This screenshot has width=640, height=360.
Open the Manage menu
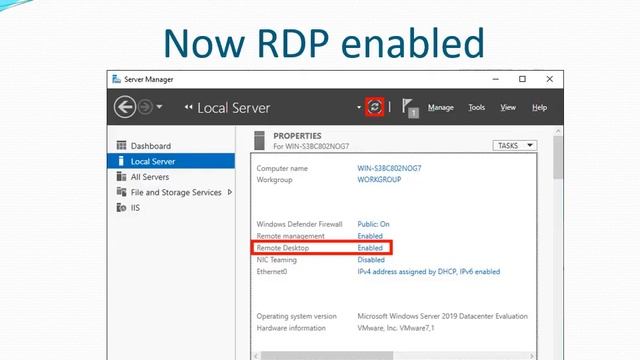(440, 107)
